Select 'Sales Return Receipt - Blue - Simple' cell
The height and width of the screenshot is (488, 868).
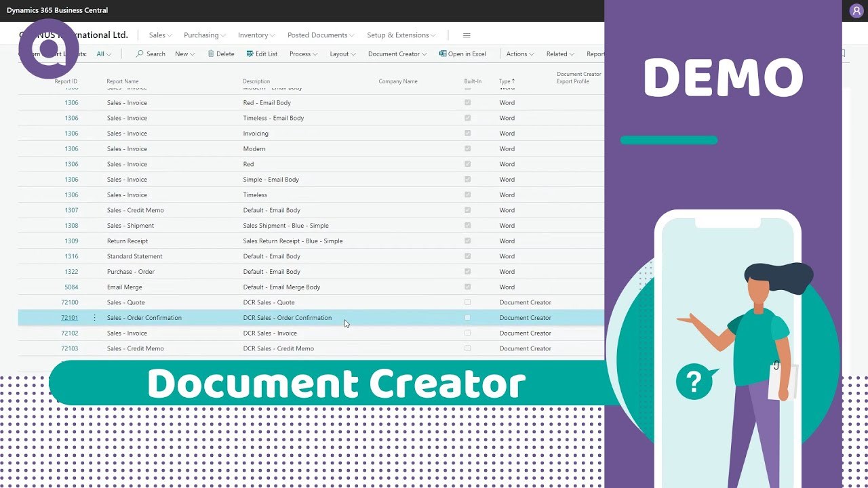pos(293,241)
